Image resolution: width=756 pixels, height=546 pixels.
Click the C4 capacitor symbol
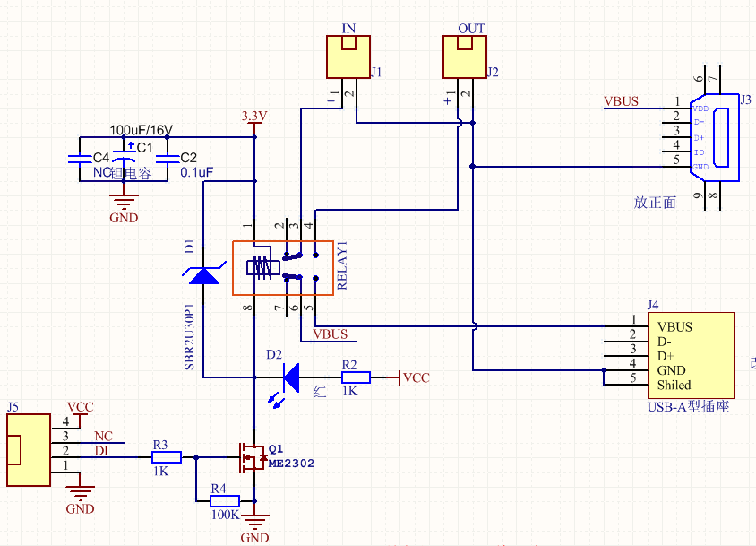tap(79, 160)
